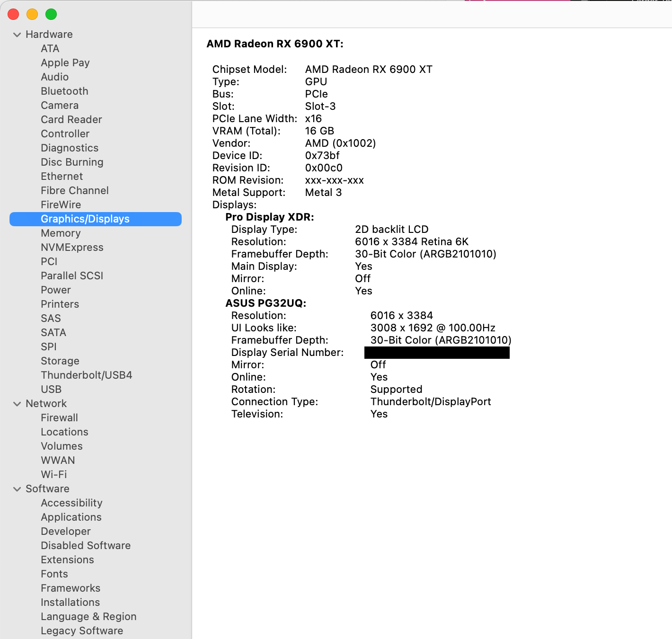Screen dimensions: 672x639
Task: Click the Device ID value '0x73bf'
Action: pyautogui.click(x=322, y=156)
